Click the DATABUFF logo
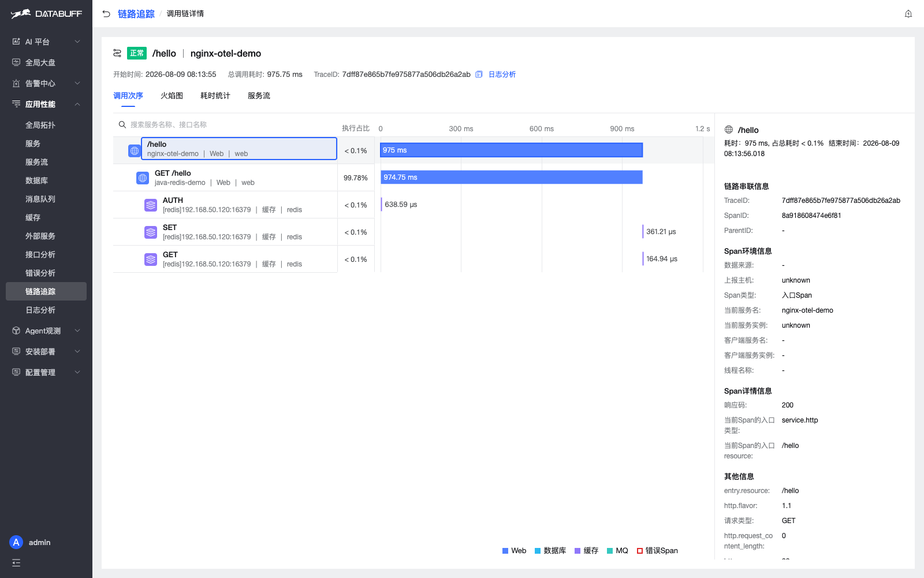Screen dimensions: 924x578 tap(46, 14)
